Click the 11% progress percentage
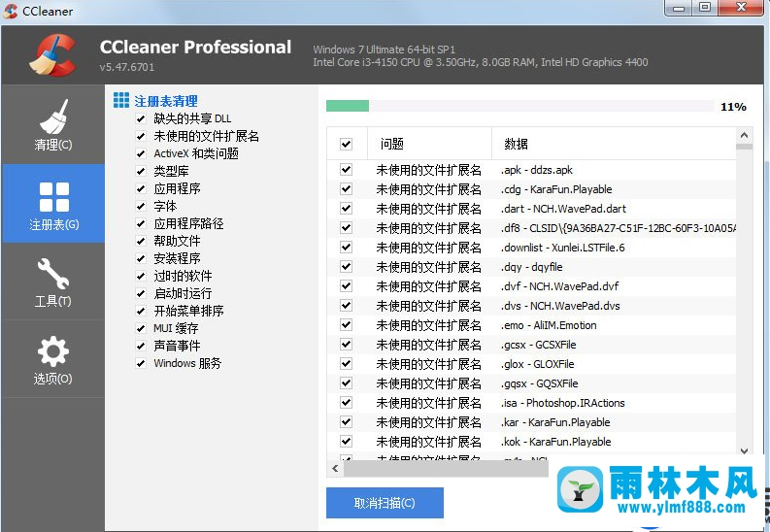 click(x=733, y=107)
